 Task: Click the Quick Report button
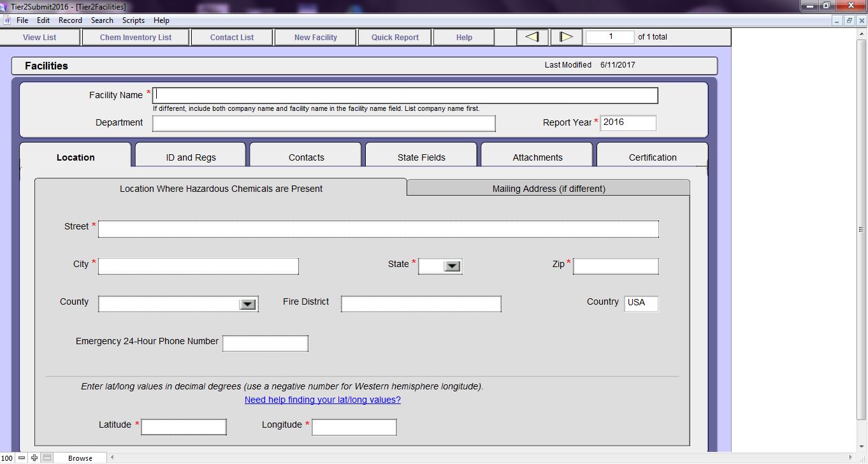click(x=394, y=36)
